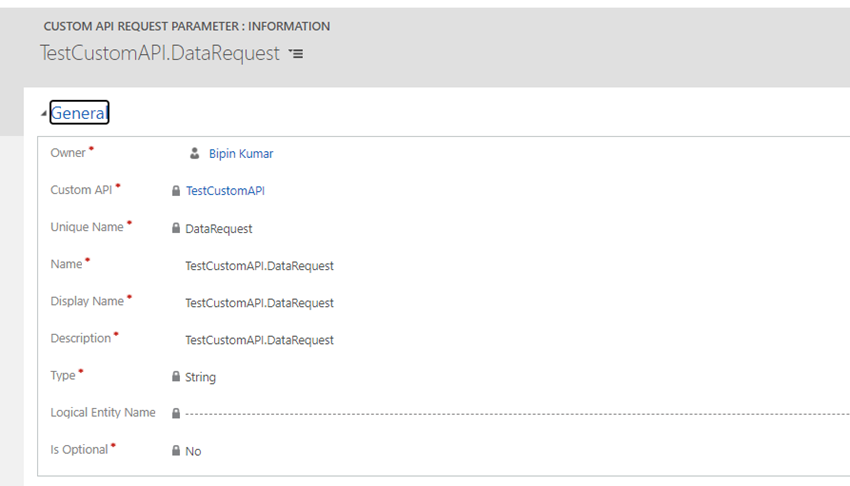Click the lock icon beside Custom API field
The image size is (850, 486).
tap(176, 191)
